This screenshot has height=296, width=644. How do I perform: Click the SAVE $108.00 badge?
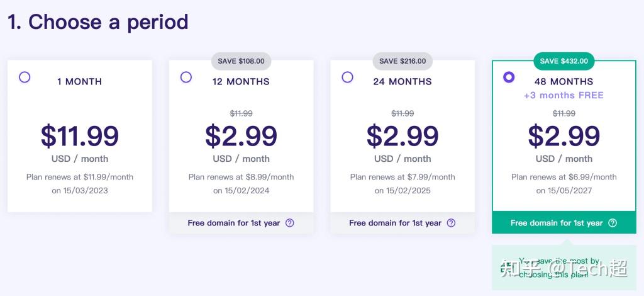tap(241, 61)
